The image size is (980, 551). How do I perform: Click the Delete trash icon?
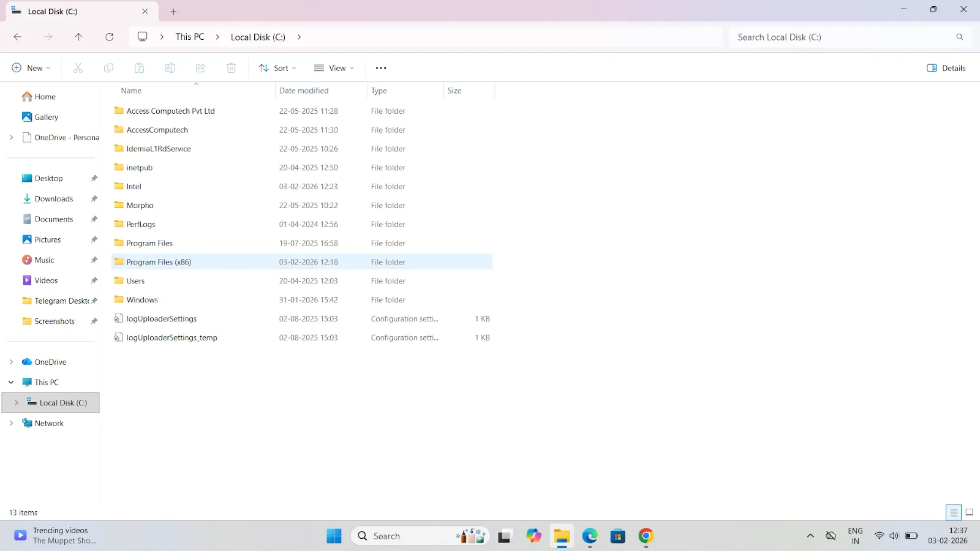pyautogui.click(x=231, y=68)
